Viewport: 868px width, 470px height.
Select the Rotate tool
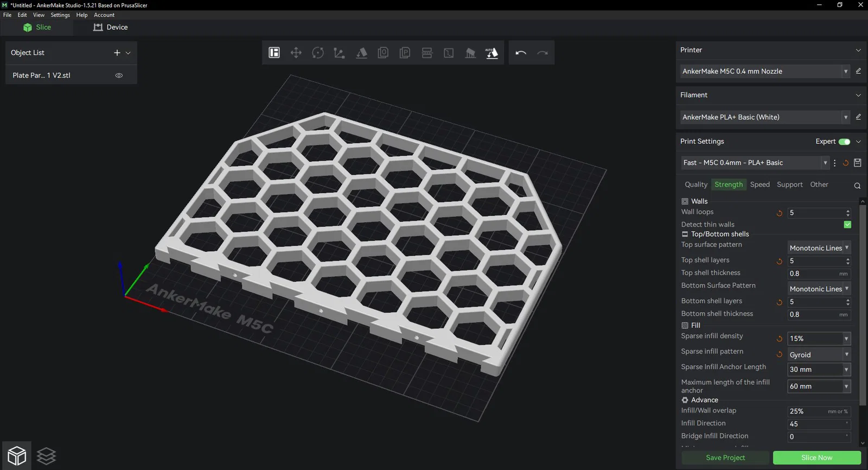[x=318, y=53]
